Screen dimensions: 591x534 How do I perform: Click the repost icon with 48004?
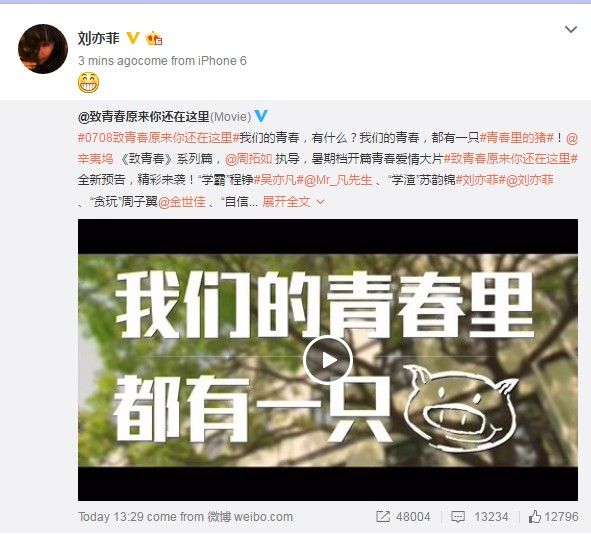point(383,516)
